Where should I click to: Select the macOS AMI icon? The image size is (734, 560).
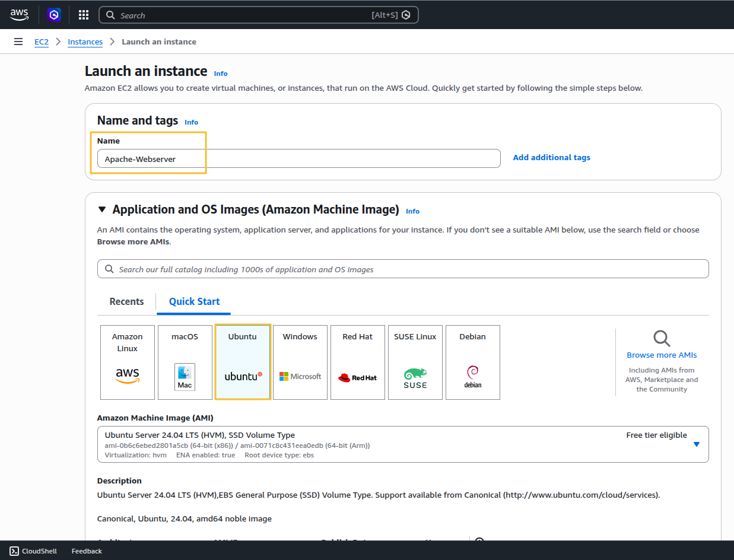tap(185, 362)
